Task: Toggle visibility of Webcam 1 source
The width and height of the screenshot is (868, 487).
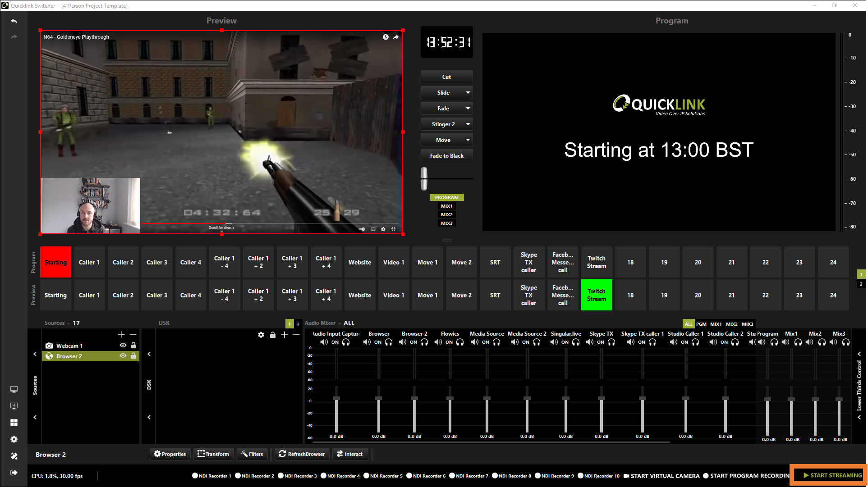Action: [123, 346]
